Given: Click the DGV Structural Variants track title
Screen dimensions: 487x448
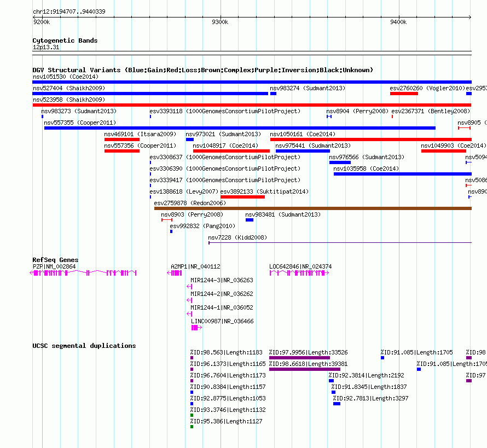Looking at the screenshot, I should [x=203, y=70].
